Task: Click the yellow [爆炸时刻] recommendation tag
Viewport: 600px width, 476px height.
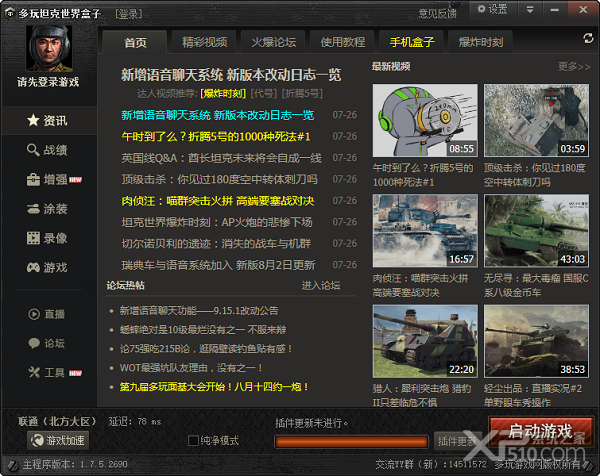Action: (223, 93)
